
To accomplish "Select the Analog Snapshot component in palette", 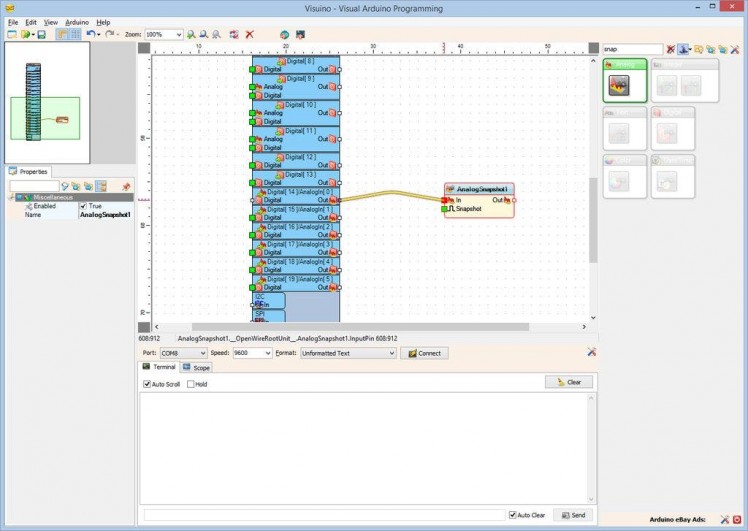I will tap(620, 86).
